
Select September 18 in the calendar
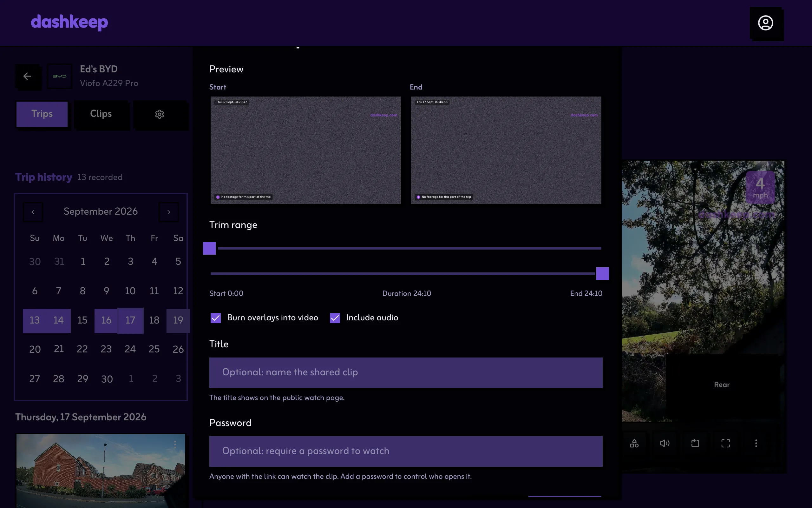154,321
